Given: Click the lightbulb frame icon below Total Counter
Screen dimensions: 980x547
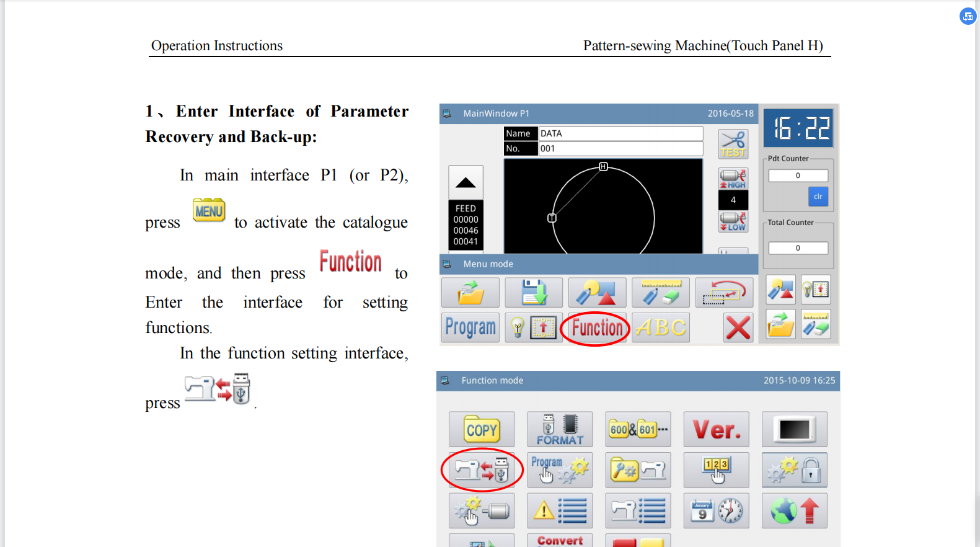Looking at the screenshot, I should (816, 290).
